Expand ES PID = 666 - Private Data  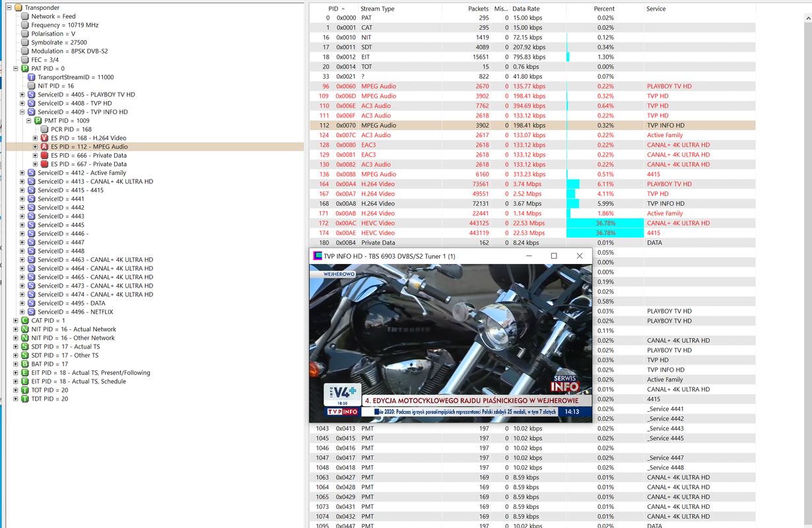coord(35,156)
